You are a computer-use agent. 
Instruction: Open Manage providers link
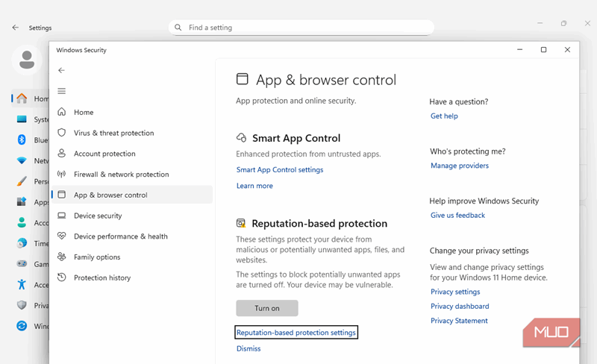(460, 166)
